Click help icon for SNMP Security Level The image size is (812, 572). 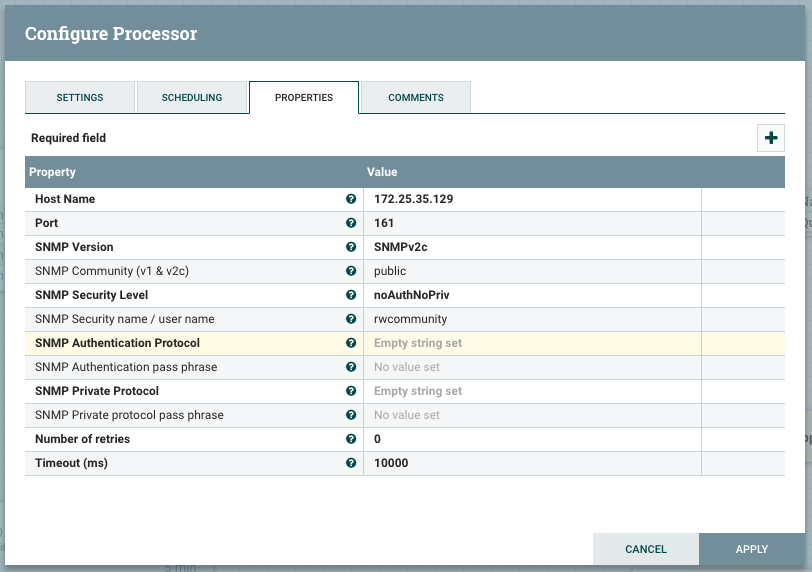coord(351,295)
